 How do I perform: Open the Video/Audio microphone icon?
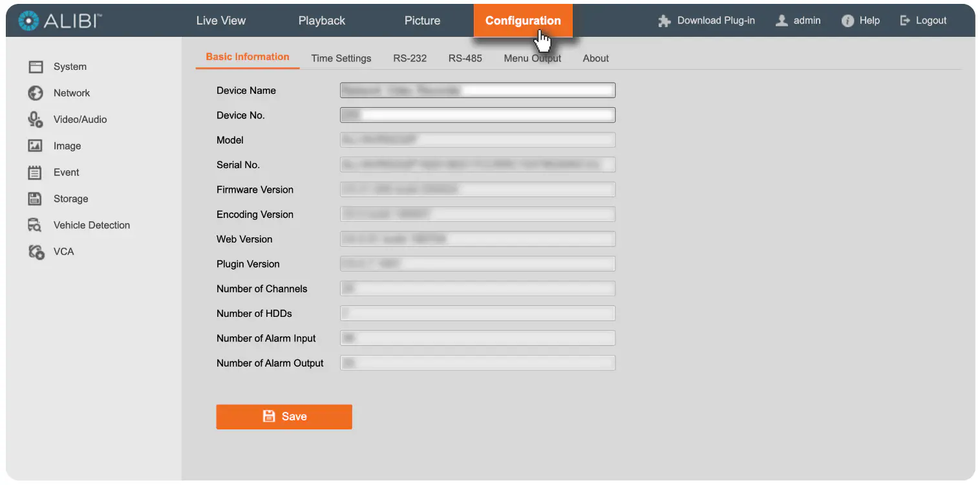36,120
